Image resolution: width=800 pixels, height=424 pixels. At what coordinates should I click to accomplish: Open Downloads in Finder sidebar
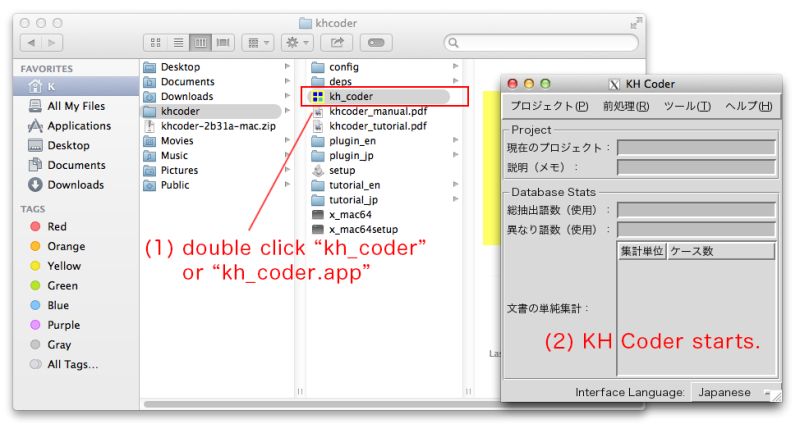coord(76,185)
